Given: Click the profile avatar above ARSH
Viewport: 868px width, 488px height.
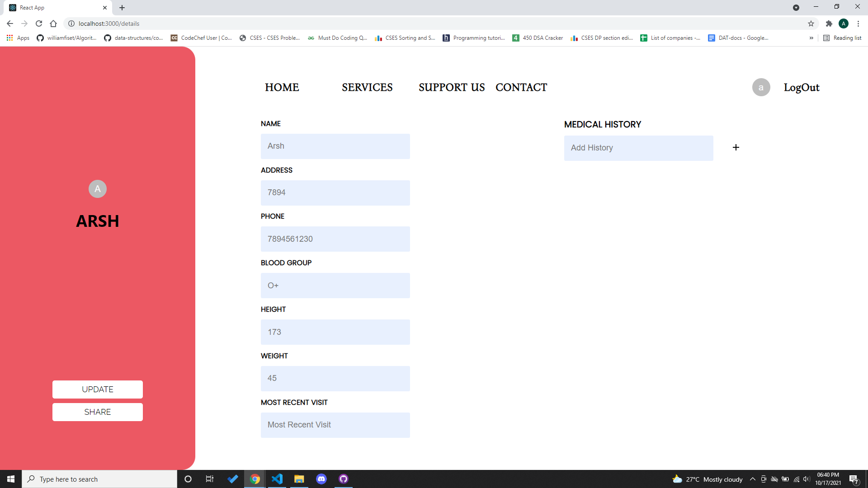Looking at the screenshot, I should pyautogui.click(x=98, y=189).
